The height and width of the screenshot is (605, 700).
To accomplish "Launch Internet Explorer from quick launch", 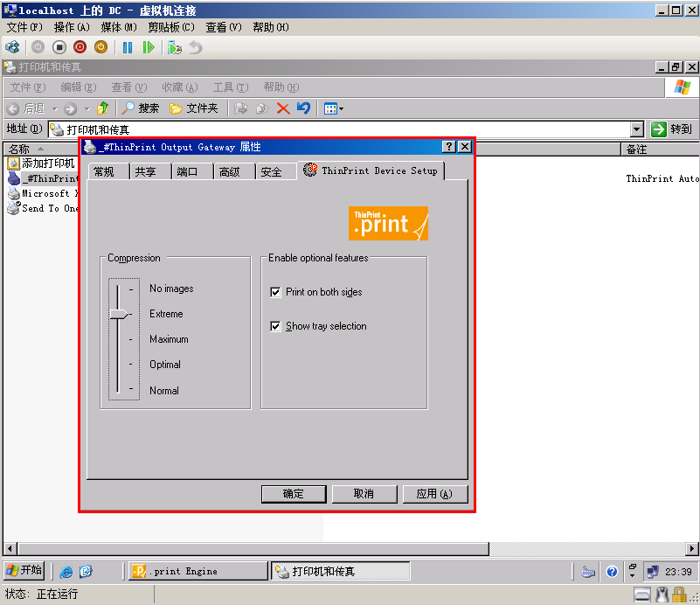I will pyautogui.click(x=66, y=572).
